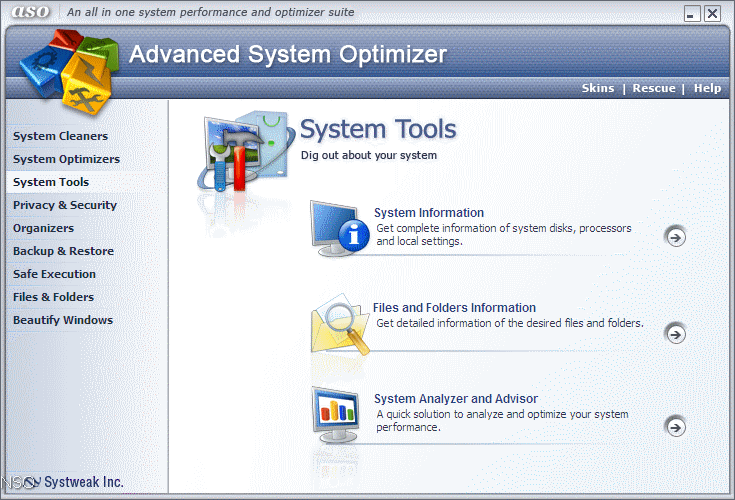Click the arrow for System Analyzer and Advisor
Viewport: 735px width, 500px height.
(x=675, y=427)
